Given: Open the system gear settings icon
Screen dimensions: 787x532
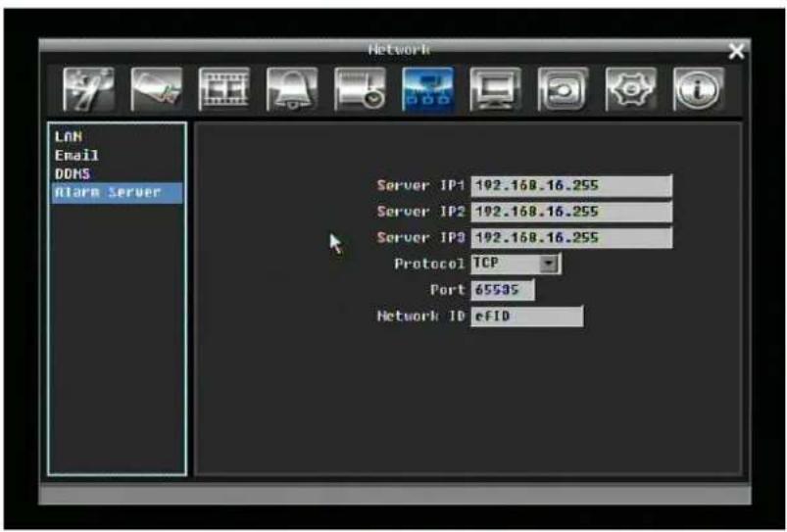Looking at the screenshot, I should pyautogui.click(x=631, y=89).
